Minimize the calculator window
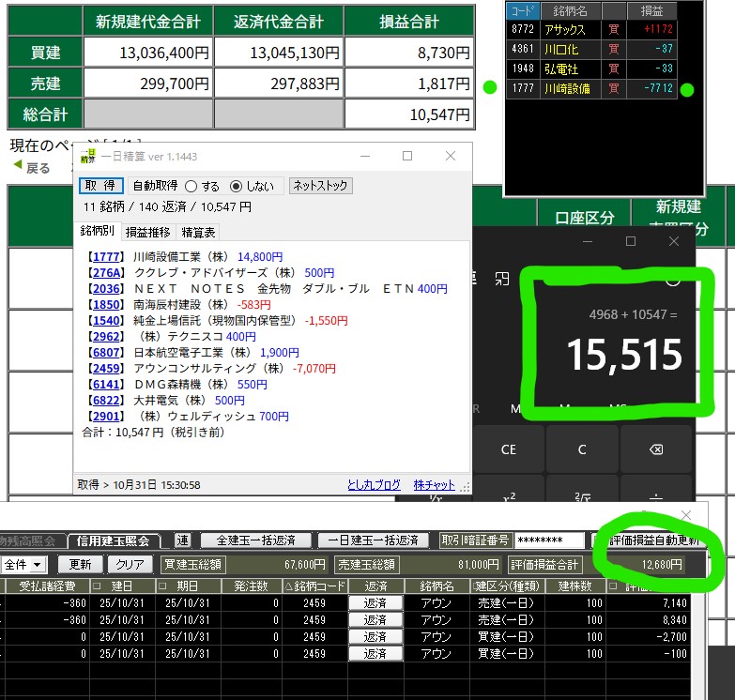The image size is (735, 700). [588, 241]
